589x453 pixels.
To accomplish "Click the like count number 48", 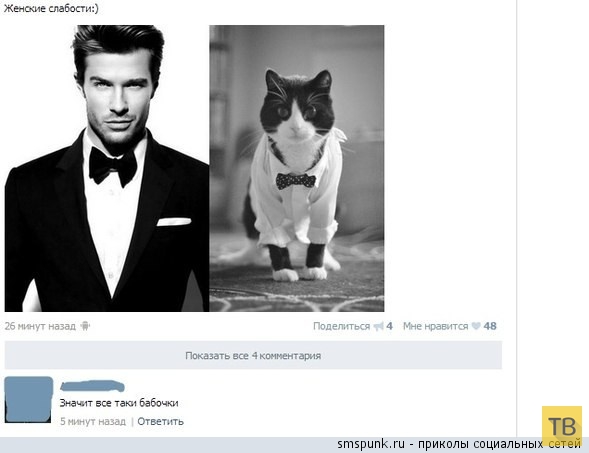I will (490, 326).
